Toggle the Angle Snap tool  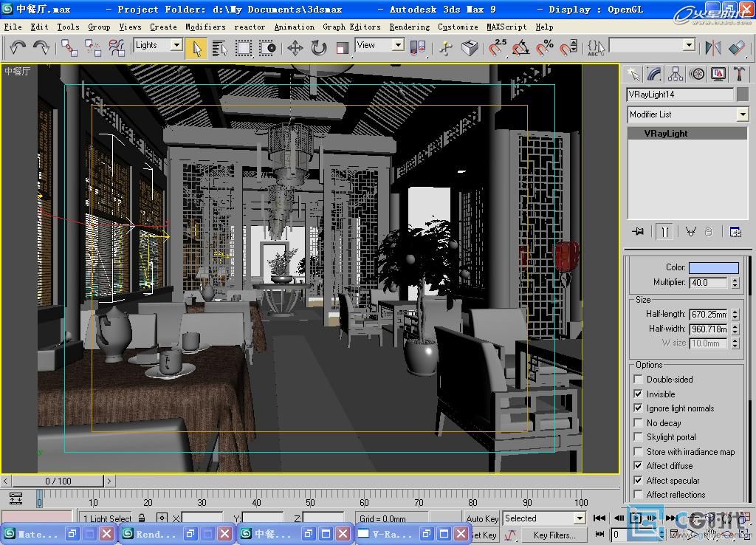(520, 48)
